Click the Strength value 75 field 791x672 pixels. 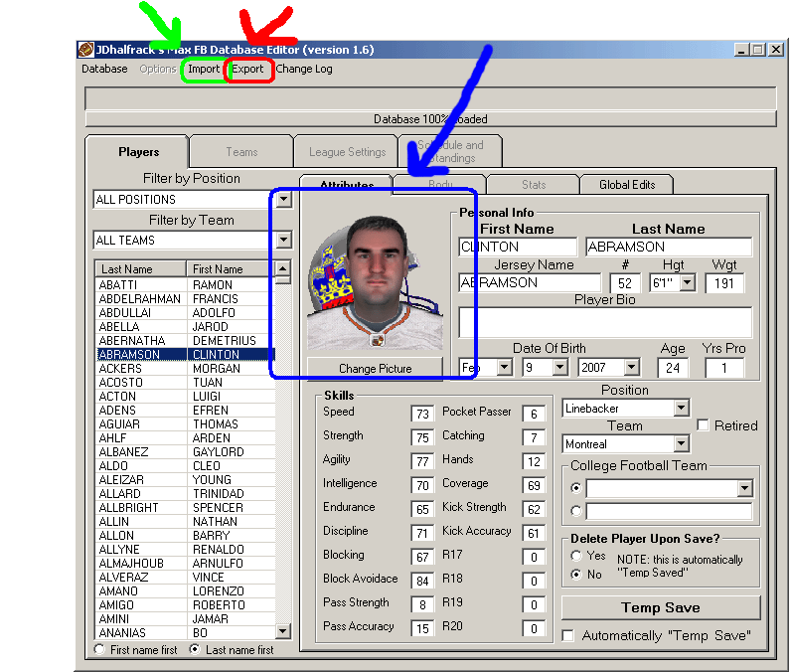pos(422,437)
